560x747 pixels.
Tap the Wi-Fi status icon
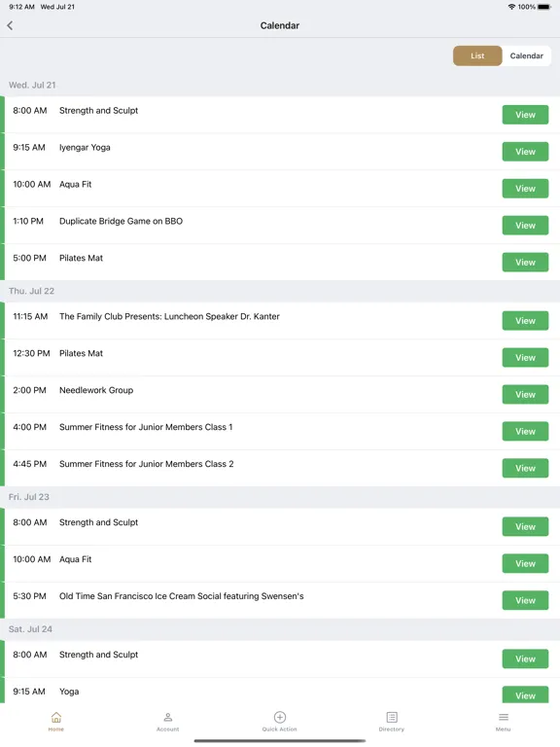pos(512,7)
